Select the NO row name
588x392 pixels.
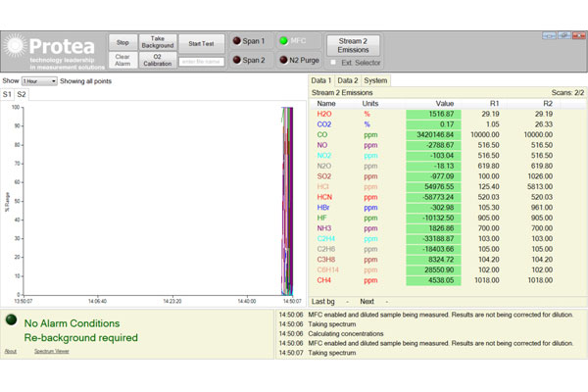point(322,145)
